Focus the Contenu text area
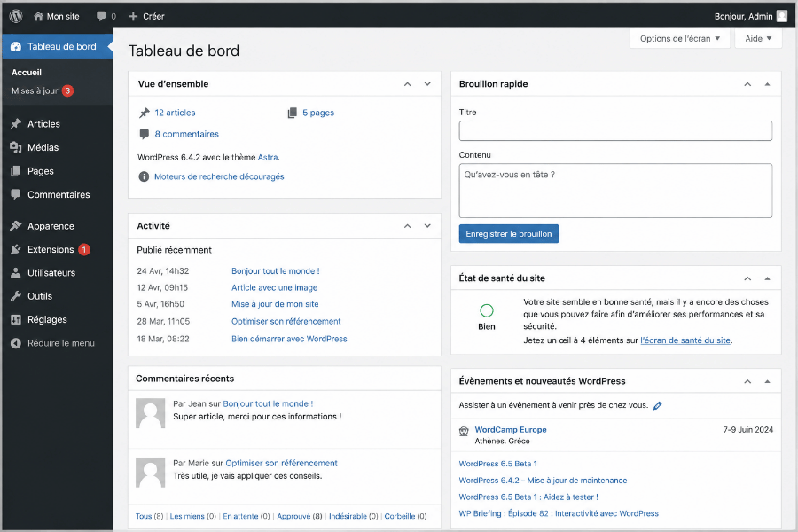 tap(615, 191)
